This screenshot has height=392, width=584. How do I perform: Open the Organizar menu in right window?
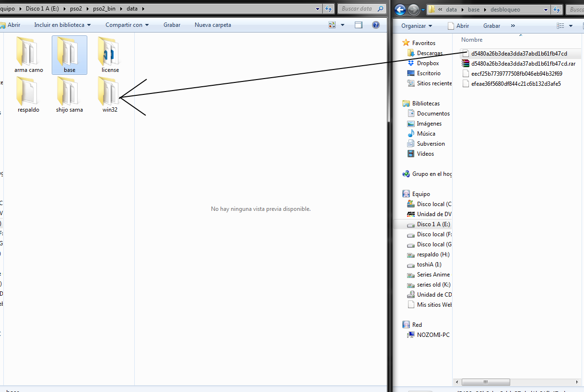(417, 26)
